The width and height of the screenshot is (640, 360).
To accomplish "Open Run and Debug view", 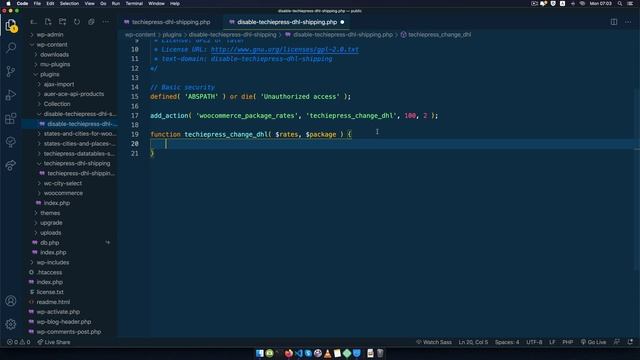I will [11, 95].
